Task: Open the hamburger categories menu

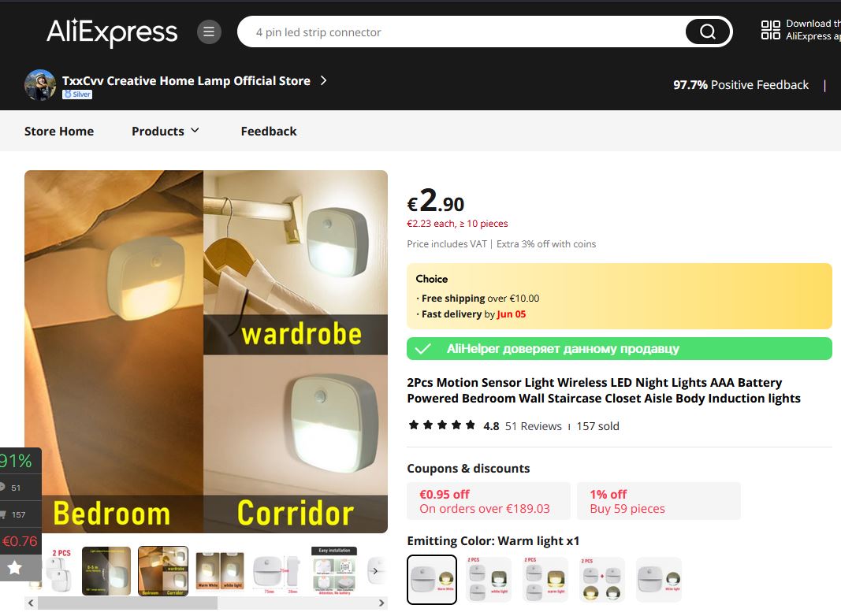Action: coord(209,32)
